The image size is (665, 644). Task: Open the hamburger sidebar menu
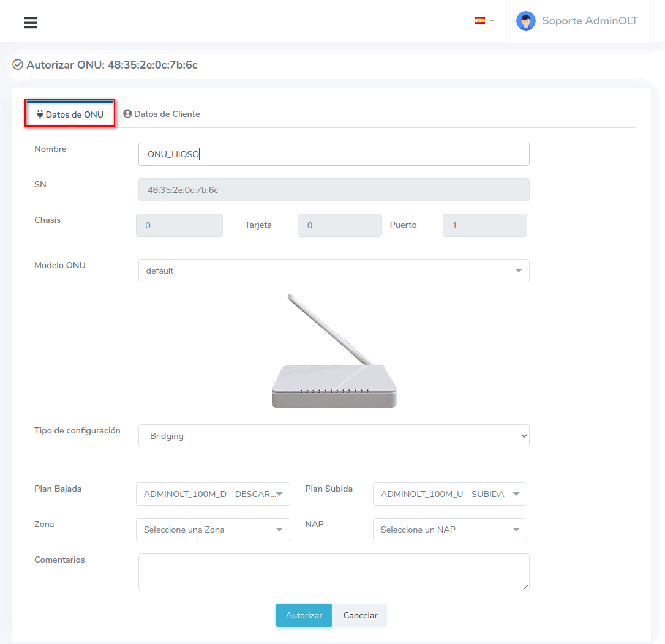(31, 23)
